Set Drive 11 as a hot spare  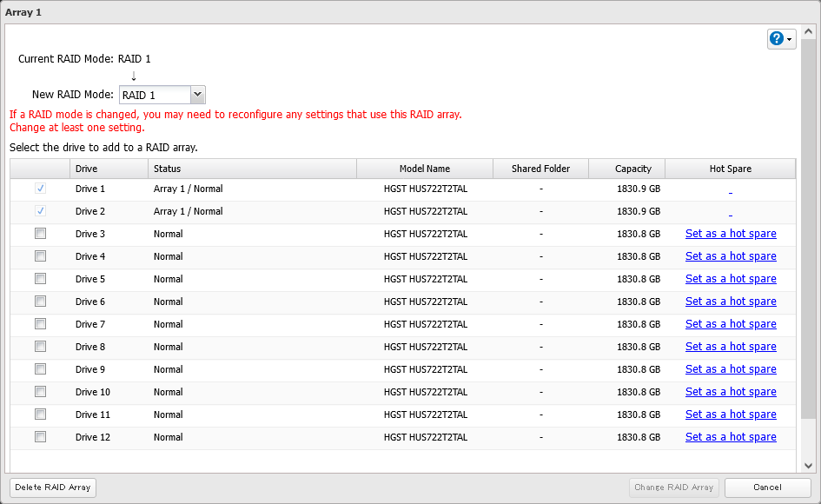(730, 414)
